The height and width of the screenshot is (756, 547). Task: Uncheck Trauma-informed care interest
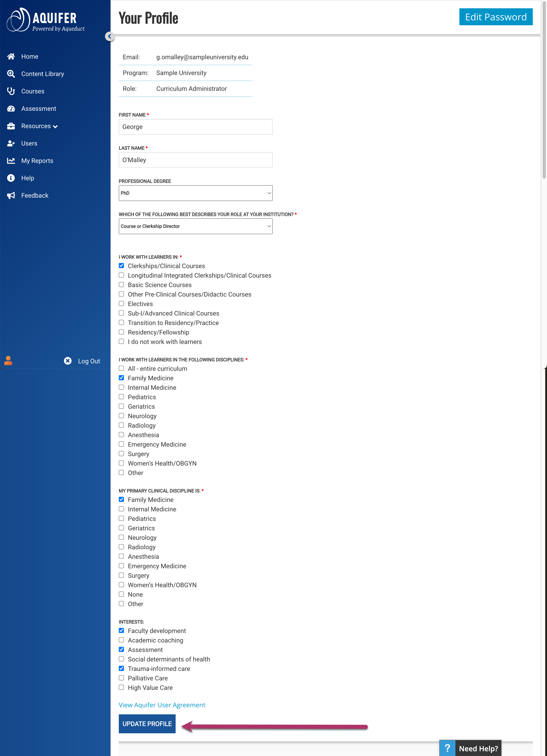tap(122, 668)
